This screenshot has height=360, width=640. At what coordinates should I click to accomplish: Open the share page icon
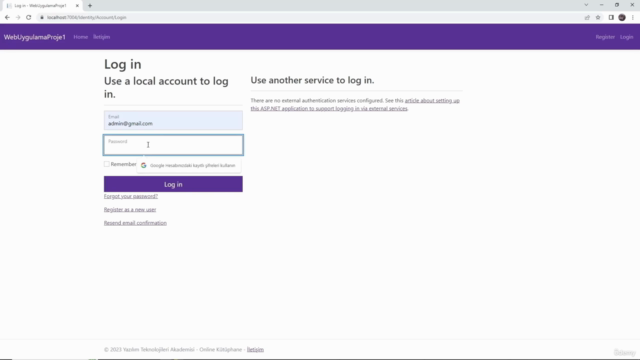click(x=587, y=18)
